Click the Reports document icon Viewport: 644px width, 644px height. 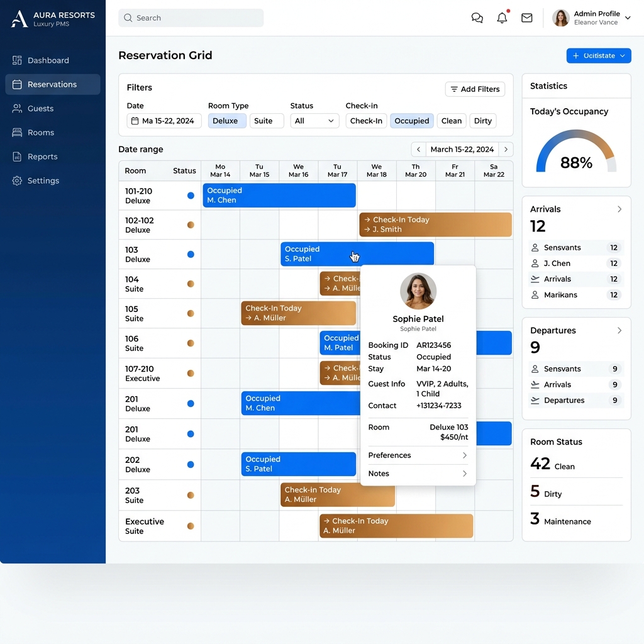(17, 157)
